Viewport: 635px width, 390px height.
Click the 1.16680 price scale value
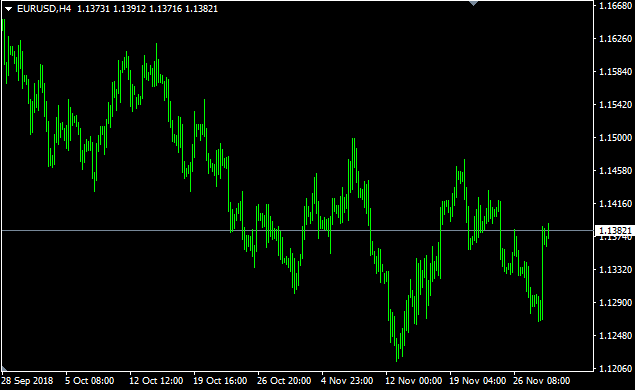(615, 6)
